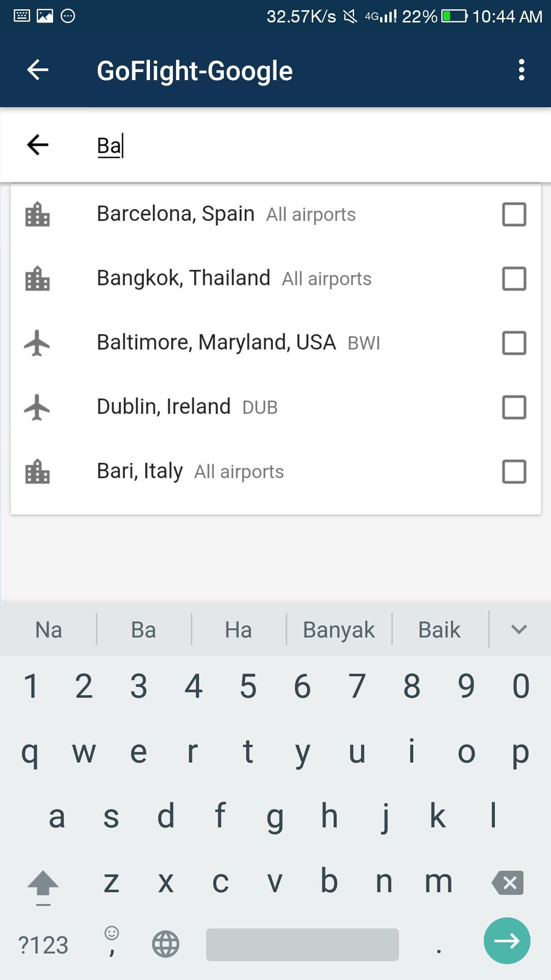This screenshot has width=551, height=980.
Task: Choose the "Banyak" word suggestion
Action: (339, 630)
